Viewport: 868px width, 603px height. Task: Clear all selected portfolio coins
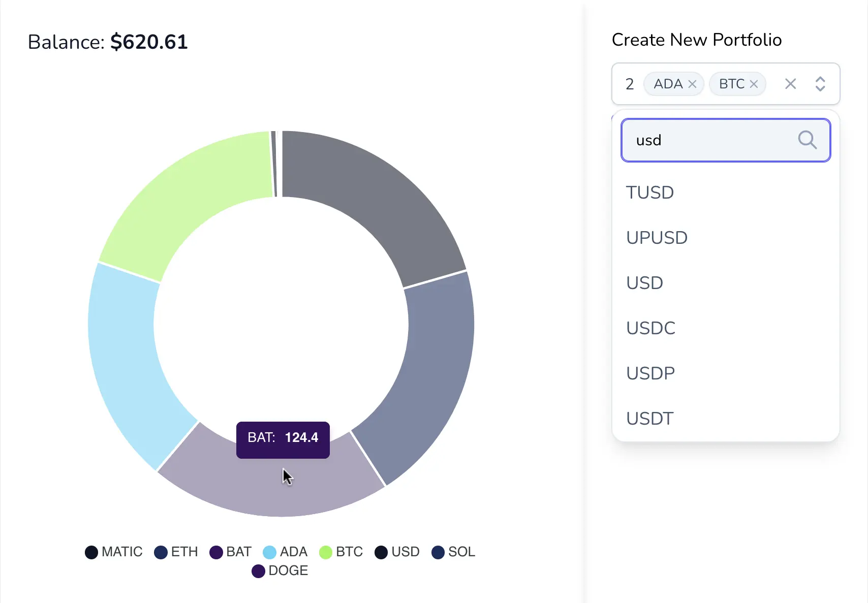(x=790, y=84)
